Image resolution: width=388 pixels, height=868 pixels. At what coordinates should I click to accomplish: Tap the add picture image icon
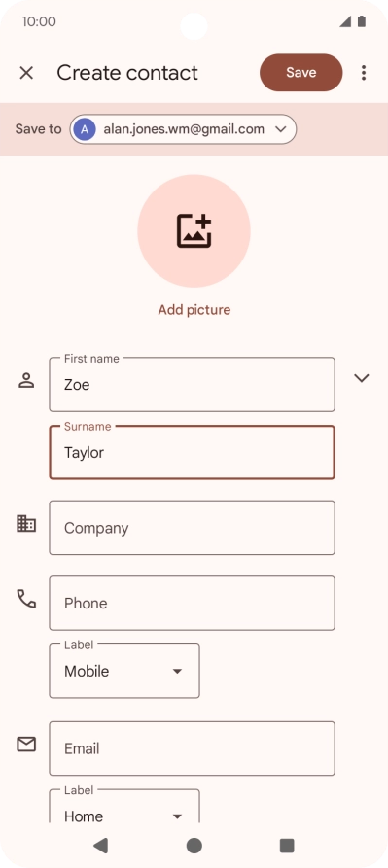coord(194,230)
